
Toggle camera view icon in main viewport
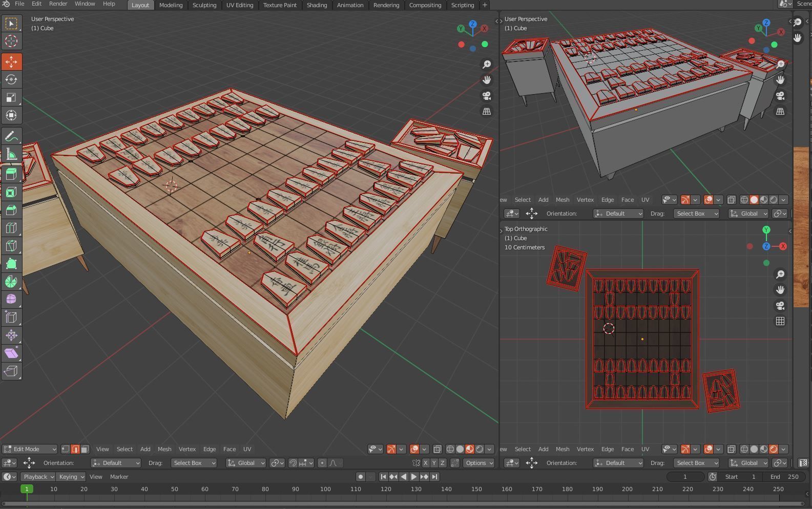tap(487, 96)
